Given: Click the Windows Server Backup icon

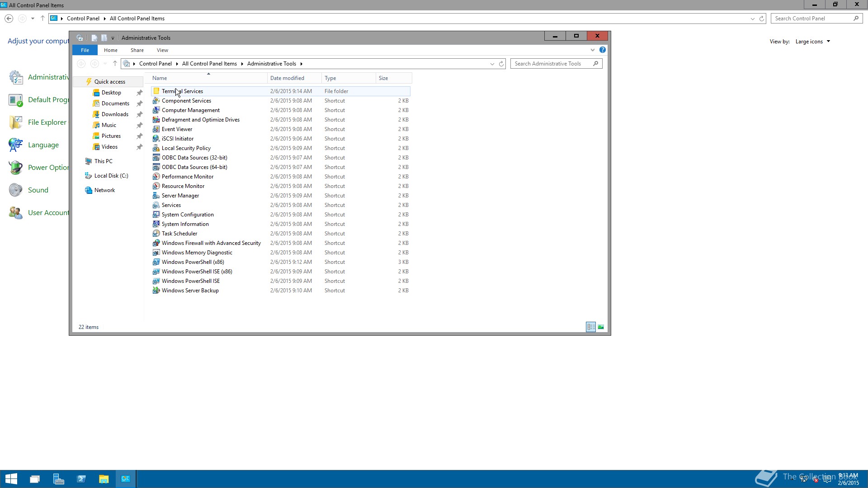Looking at the screenshot, I should pos(156,291).
